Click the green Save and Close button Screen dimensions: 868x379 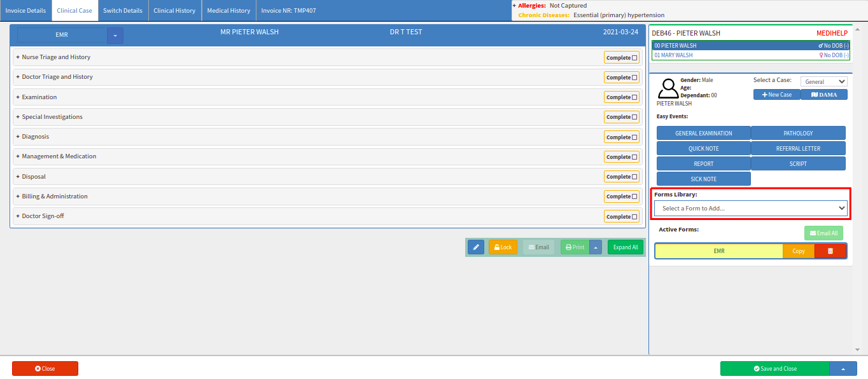[775, 369]
